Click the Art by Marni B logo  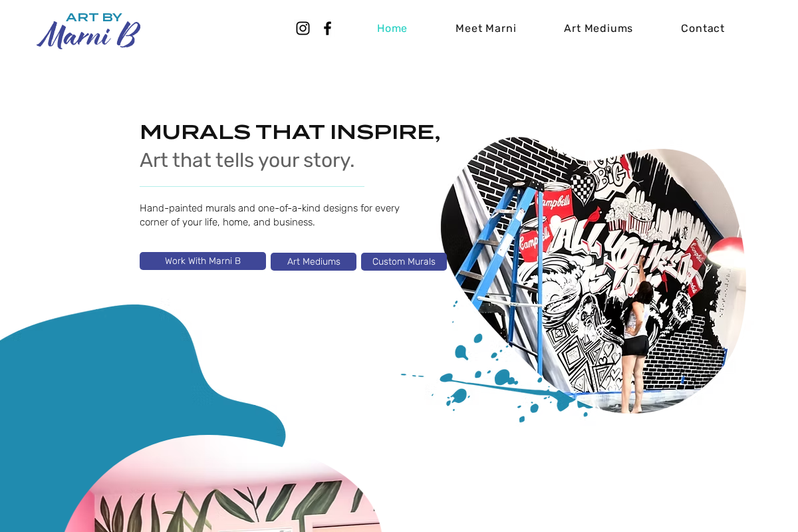88,31
